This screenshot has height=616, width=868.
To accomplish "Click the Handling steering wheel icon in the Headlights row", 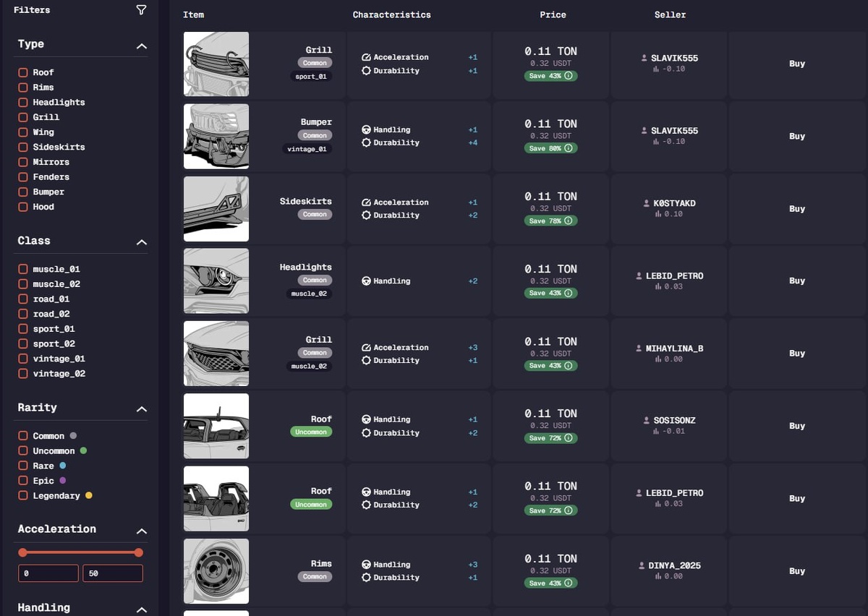I will click(x=366, y=281).
